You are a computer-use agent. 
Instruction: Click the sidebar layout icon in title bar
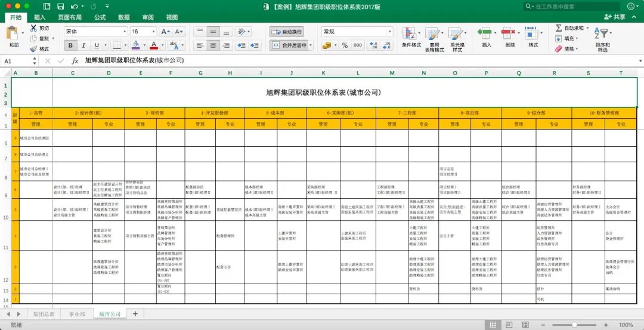click(47, 6)
